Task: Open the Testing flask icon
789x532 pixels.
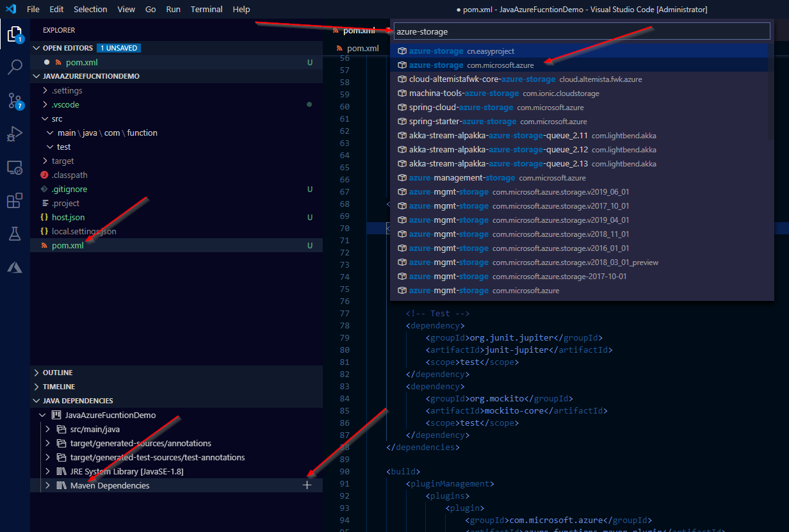Action: pos(15,234)
